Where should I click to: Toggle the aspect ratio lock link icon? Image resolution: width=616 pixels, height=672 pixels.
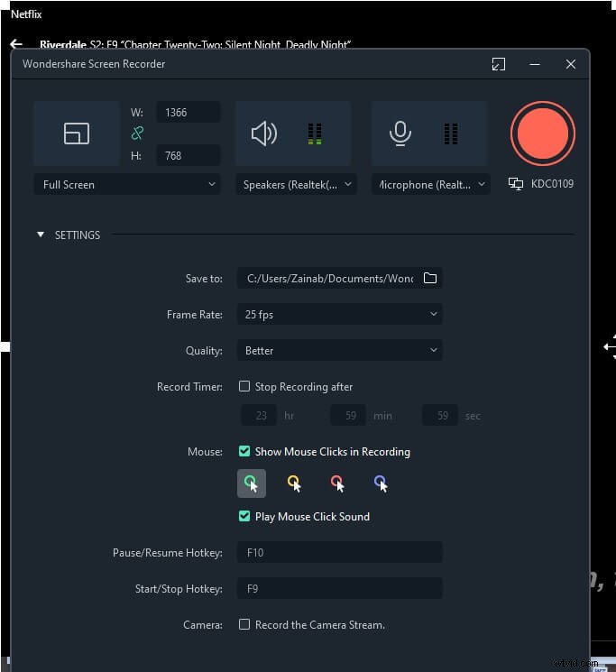(x=137, y=133)
